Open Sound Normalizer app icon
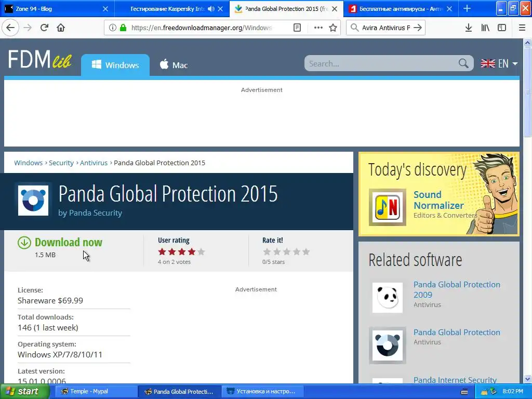532x399 pixels. [388, 207]
